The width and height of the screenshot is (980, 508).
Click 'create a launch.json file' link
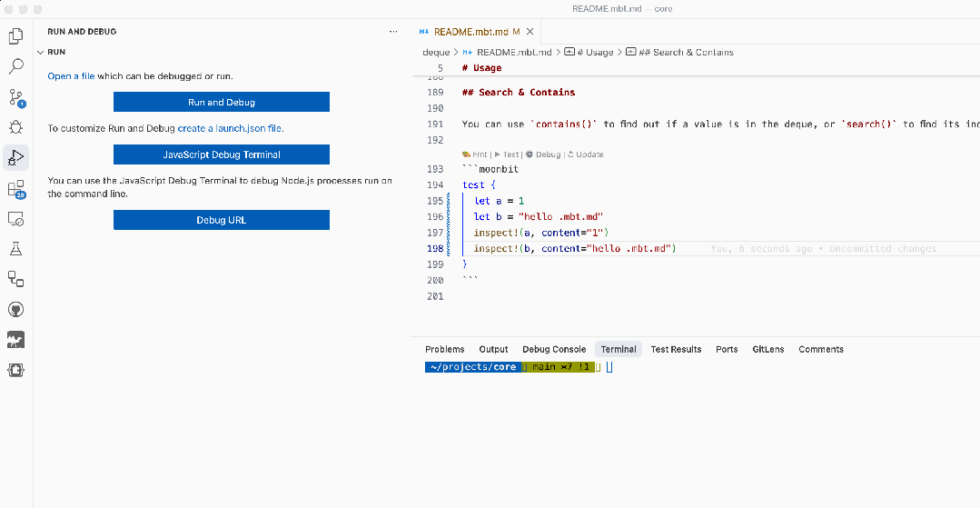pyautogui.click(x=230, y=128)
